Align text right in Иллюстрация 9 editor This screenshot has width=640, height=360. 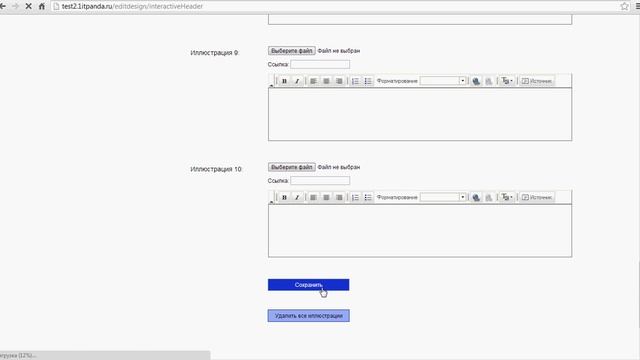coord(339,81)
